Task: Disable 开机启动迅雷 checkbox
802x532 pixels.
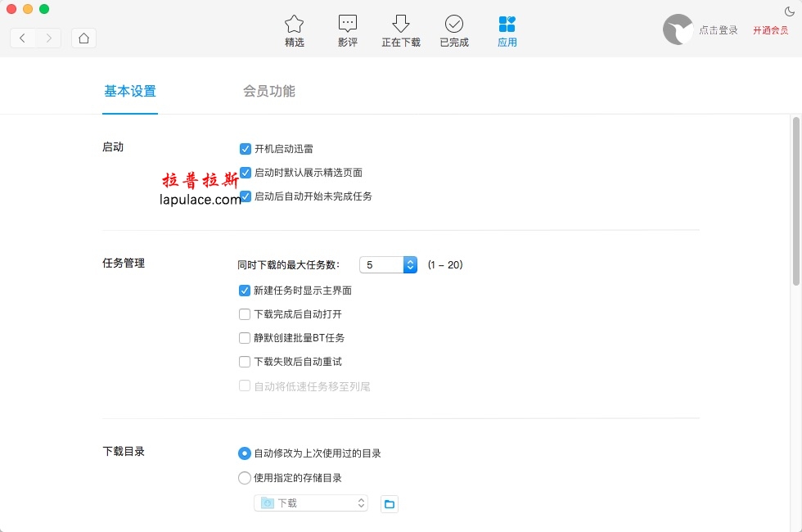Action: point(245,149)
